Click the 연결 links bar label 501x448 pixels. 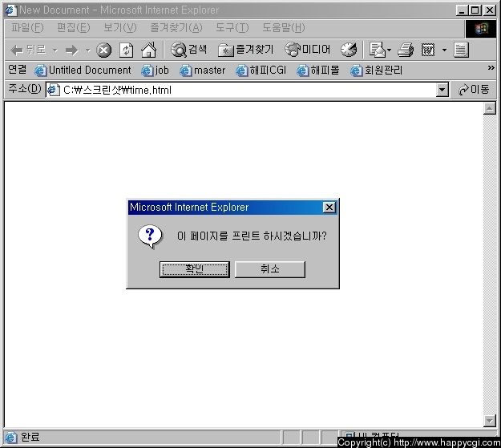pos(18,70)
